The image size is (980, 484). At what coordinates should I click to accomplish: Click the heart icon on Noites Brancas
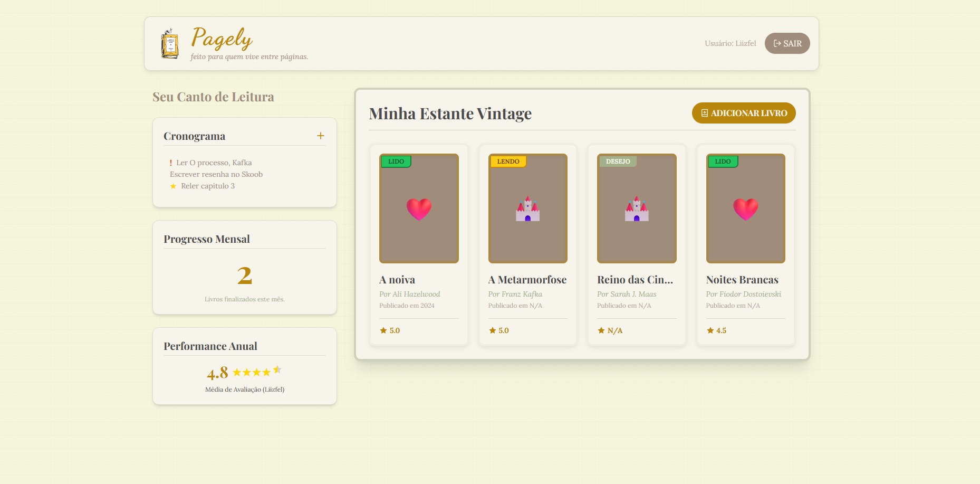tap(745, 209)
